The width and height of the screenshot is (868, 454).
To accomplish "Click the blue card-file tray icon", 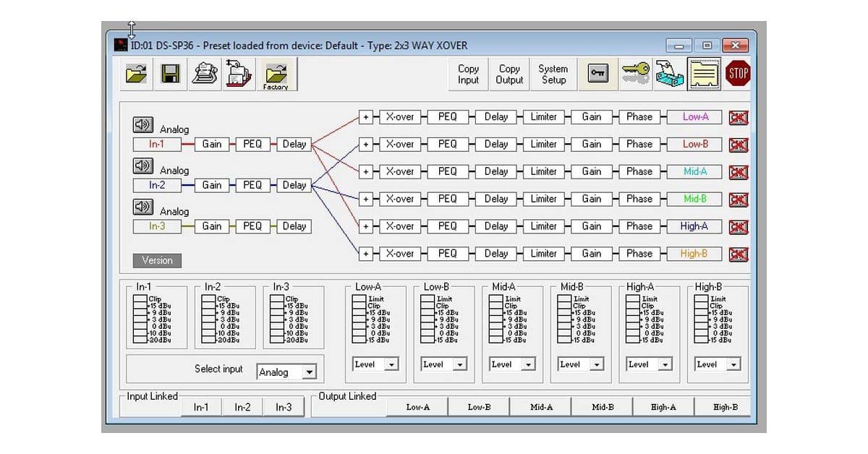I will 669,74.
